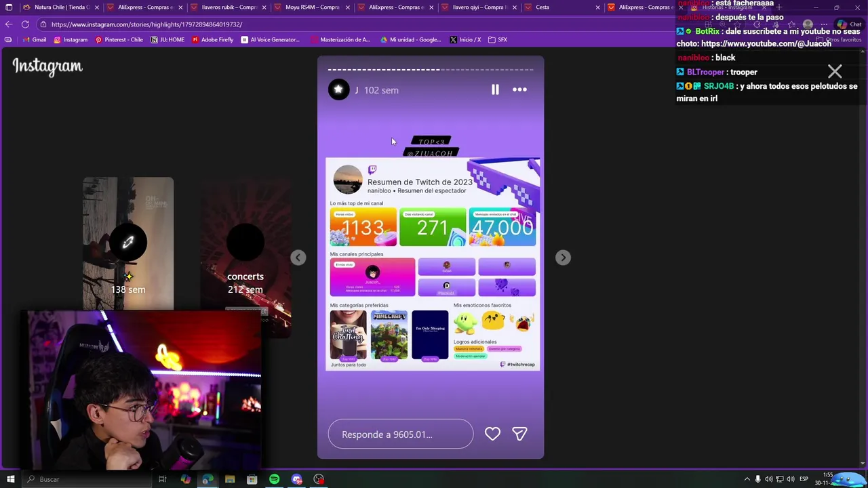
Task: Reload the page with the refresh icon
Action: pyautogui.click(x=25, y=24)
